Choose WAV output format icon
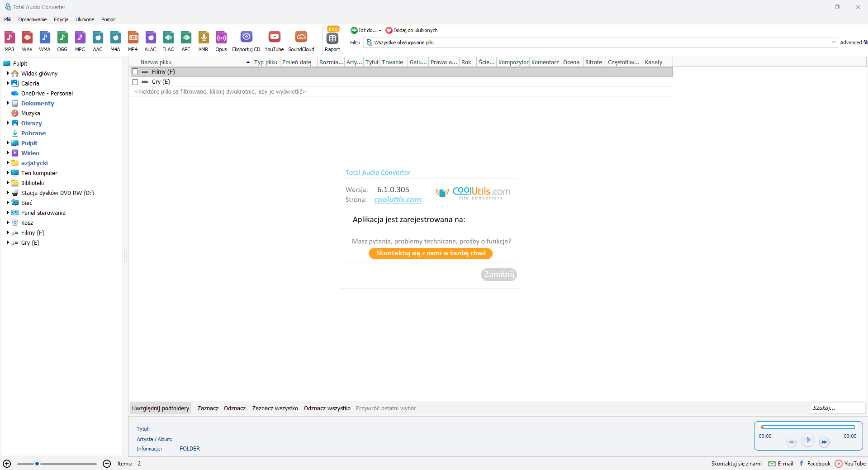This screenshot has width=868, height=470. (27, 41)
